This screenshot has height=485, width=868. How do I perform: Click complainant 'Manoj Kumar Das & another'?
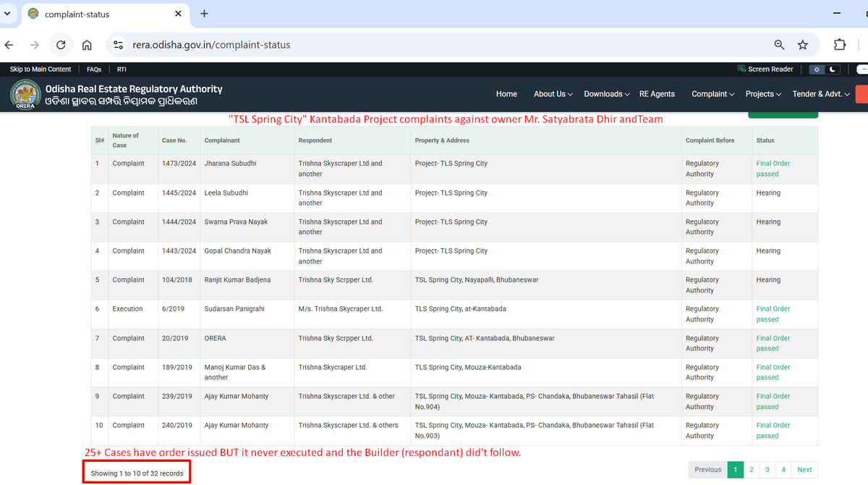pyautogui.click(x=235, y=372)
